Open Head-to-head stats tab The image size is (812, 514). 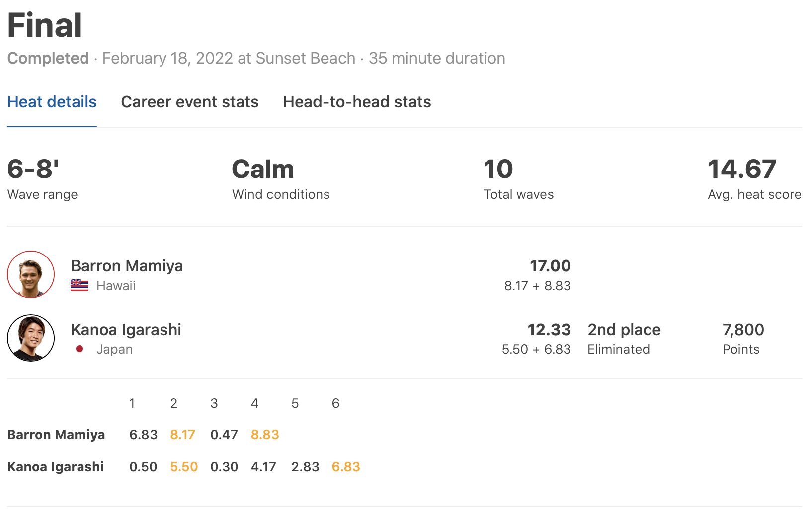357,102
